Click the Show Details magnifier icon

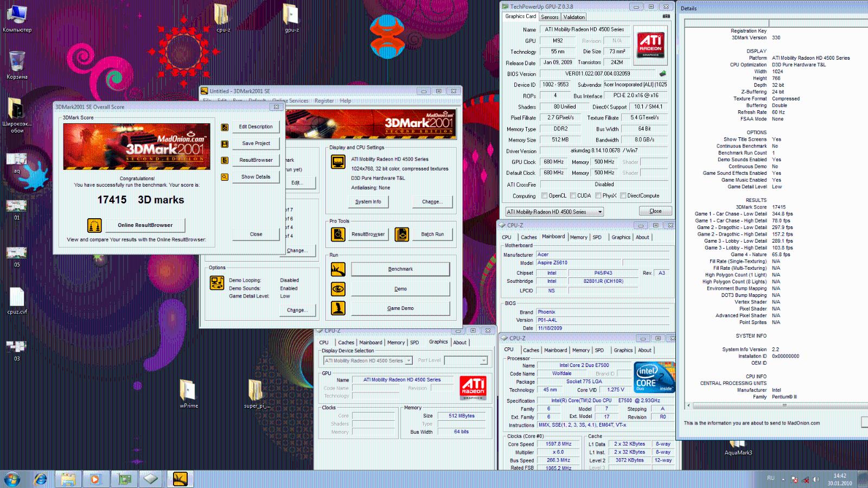(x=225, y=177)
